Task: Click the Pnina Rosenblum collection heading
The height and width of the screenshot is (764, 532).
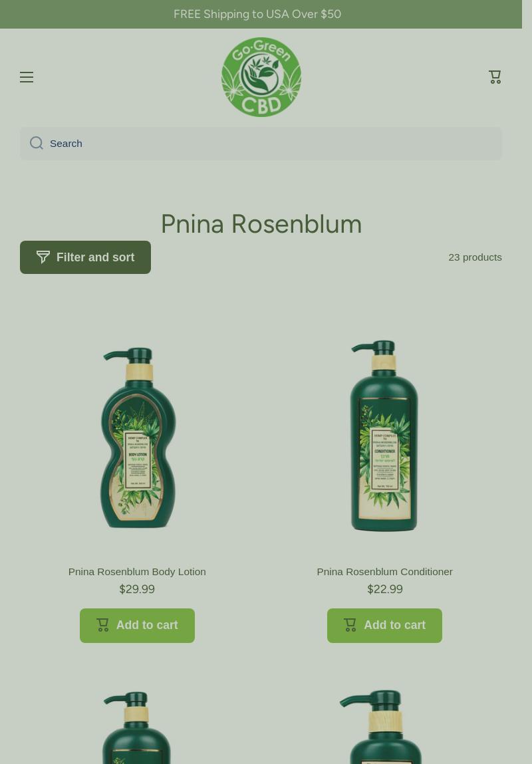Action: click(x=261, y=224)
